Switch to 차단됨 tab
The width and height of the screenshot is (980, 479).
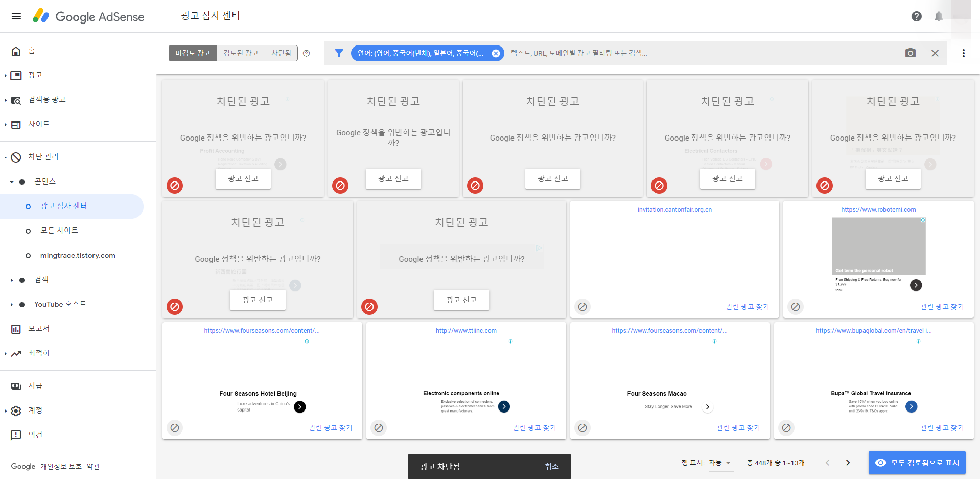coord(281,53)
